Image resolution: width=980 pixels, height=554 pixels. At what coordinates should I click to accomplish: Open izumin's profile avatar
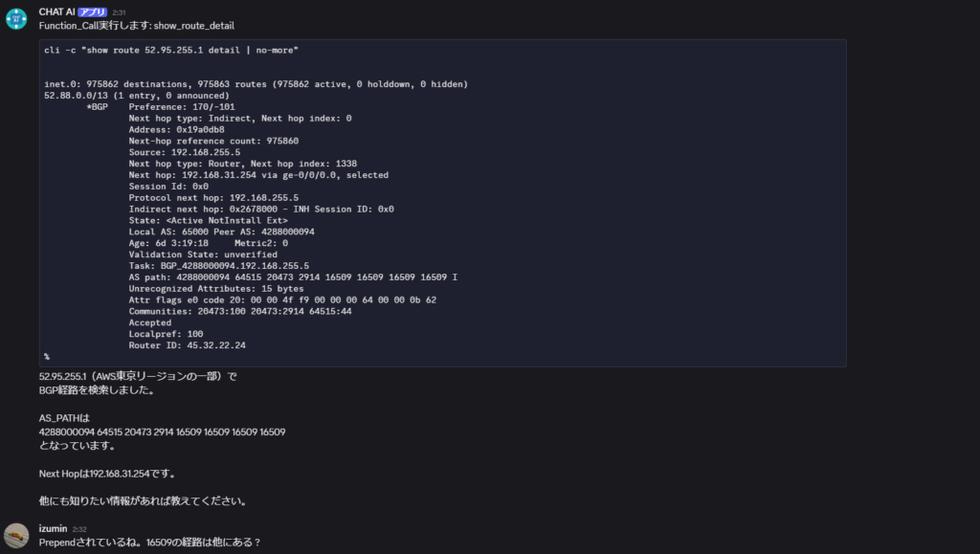click(x=16, y=535)
